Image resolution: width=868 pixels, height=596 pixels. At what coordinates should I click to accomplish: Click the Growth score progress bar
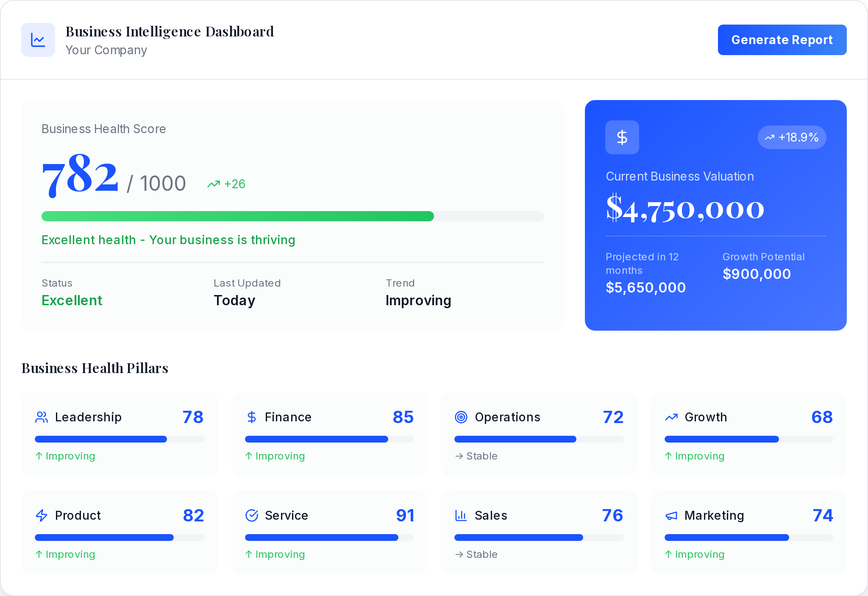(x=749, y=439)
